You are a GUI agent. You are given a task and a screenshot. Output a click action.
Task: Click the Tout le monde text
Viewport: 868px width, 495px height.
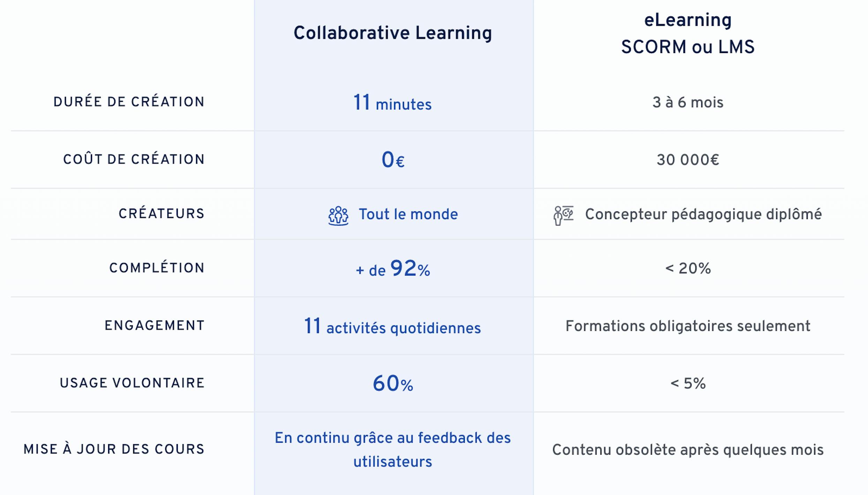tap(408, 214)
